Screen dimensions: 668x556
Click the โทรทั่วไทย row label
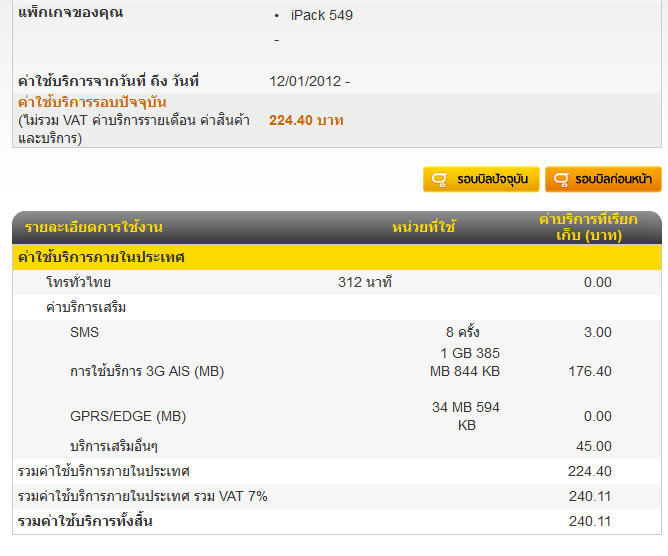[x=78, y=282]
